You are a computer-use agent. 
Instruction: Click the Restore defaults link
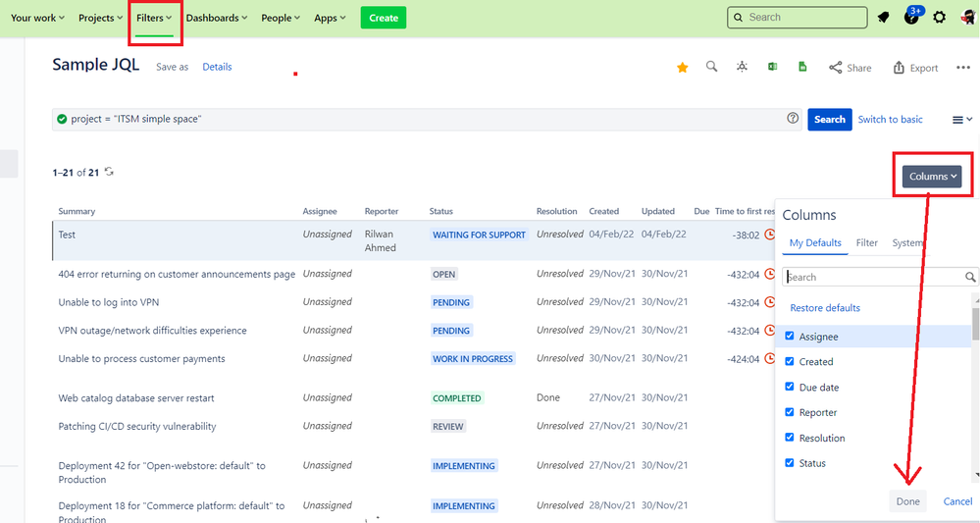click(x=825, y=308)
